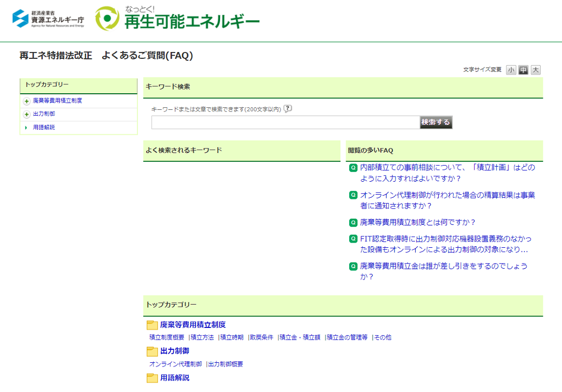Click Q icon beside オンライン代理制御 FAQ
Viewport: 562px width, 392px height.
click(353, 195)
